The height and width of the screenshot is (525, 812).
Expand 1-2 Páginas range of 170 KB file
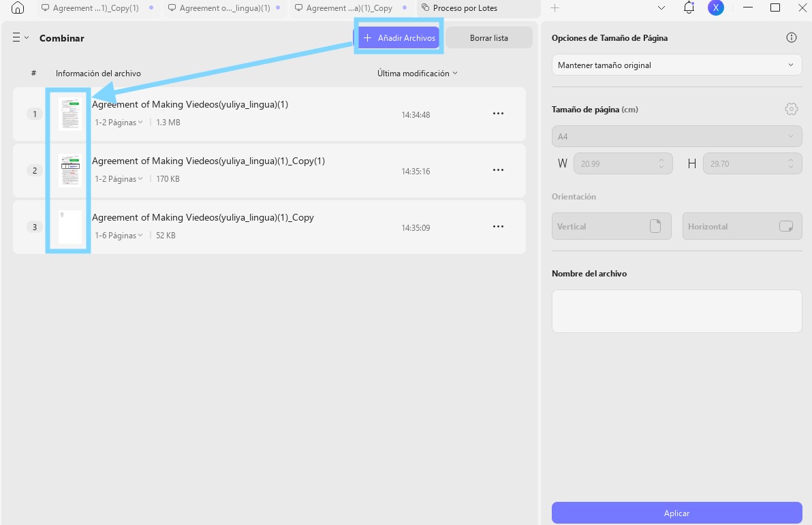119,178
